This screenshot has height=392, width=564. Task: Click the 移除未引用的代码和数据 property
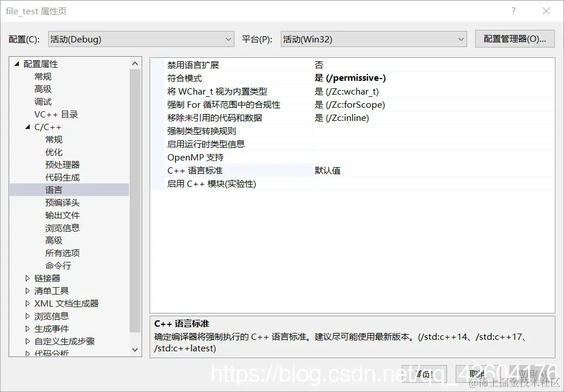point(215,117)
